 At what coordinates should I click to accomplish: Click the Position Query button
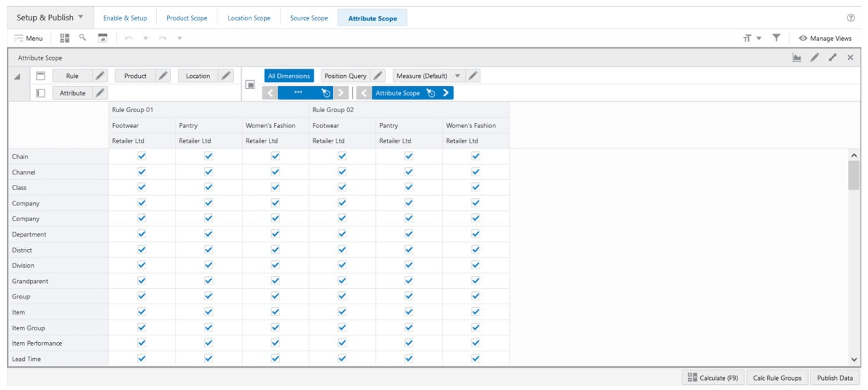345,76
